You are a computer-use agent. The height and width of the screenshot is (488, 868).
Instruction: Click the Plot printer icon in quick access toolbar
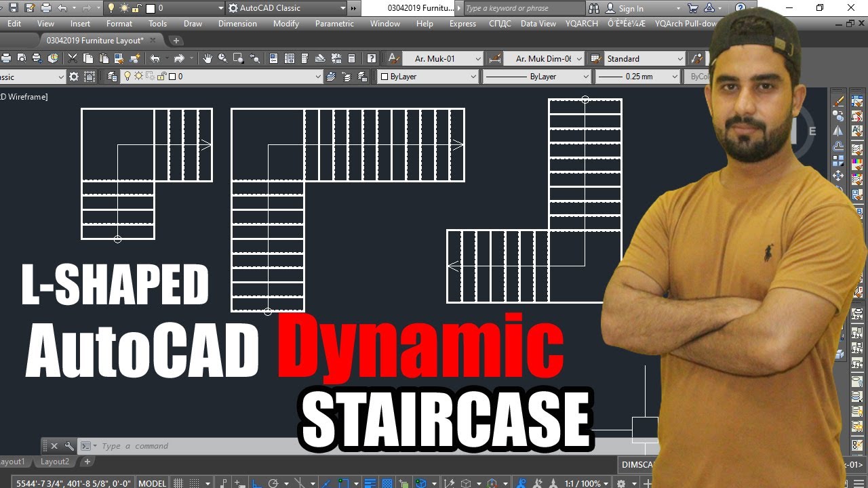click(x=46, y=8)
